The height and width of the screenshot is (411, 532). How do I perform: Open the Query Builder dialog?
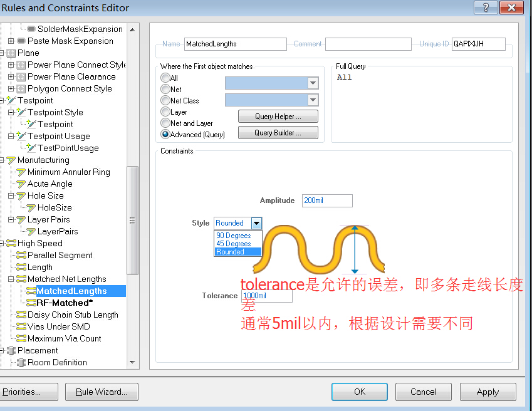pyautogui.click(x=278, y=133)
